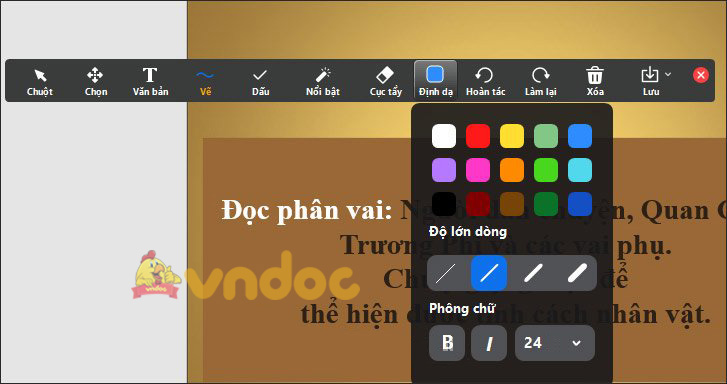Pick the pink magenta color swatch

point(478,170)
